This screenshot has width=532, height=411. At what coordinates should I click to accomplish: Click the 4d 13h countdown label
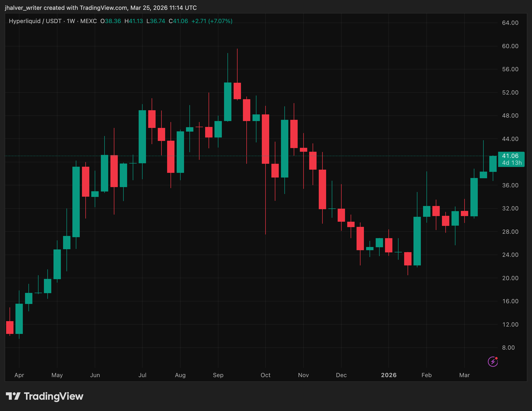pyautogui.click(x=512, y=163)
